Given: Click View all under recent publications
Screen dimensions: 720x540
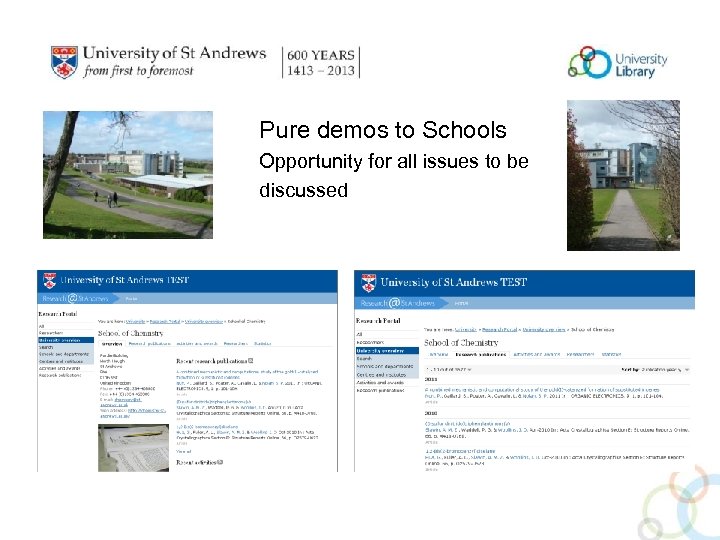Looking at the screenshot, I should click(183, 452).
